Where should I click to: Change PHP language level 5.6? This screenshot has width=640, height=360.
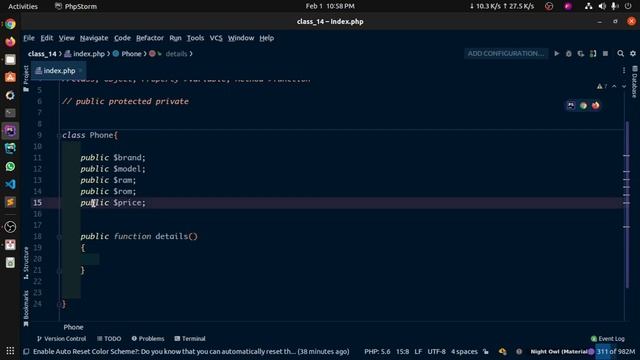pos(377,351)
